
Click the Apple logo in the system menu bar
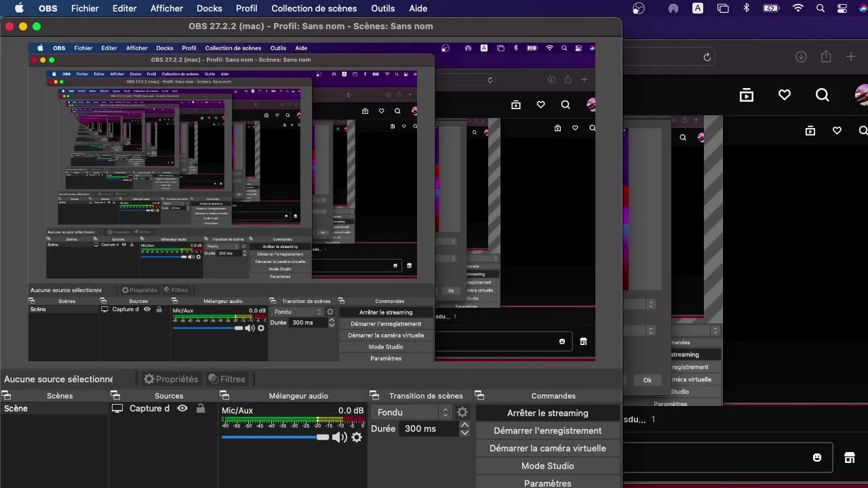[19, 8]
